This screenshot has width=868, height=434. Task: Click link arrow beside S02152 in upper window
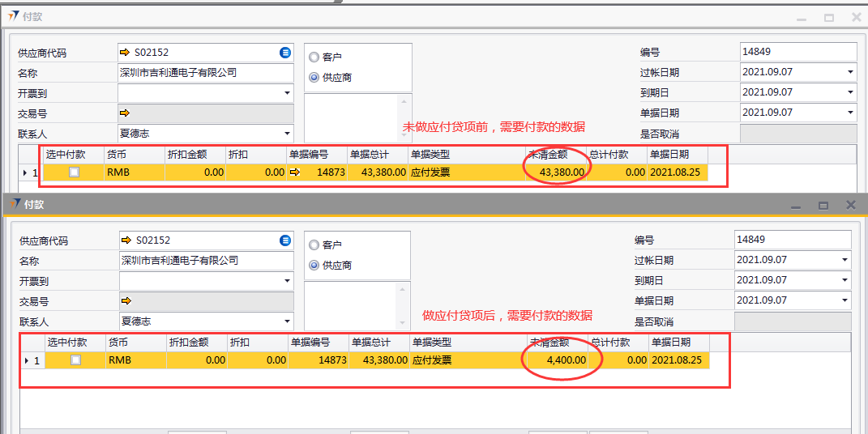point(125,53)
